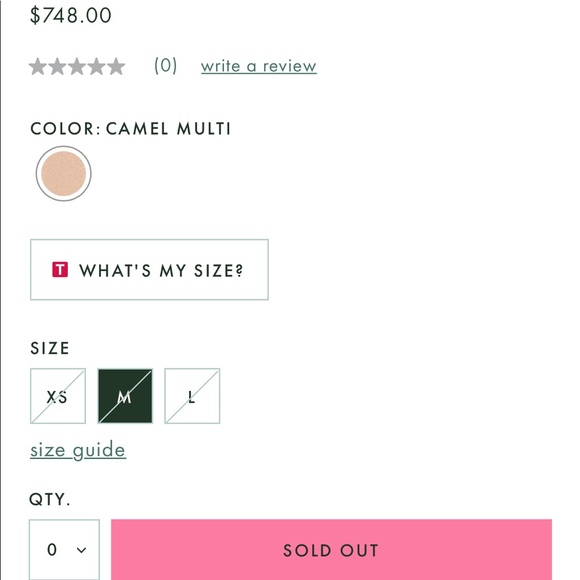This screenshot has height=580, width=580.
Task: Click the SIZE section heading
Action: [x=50, y=348]
